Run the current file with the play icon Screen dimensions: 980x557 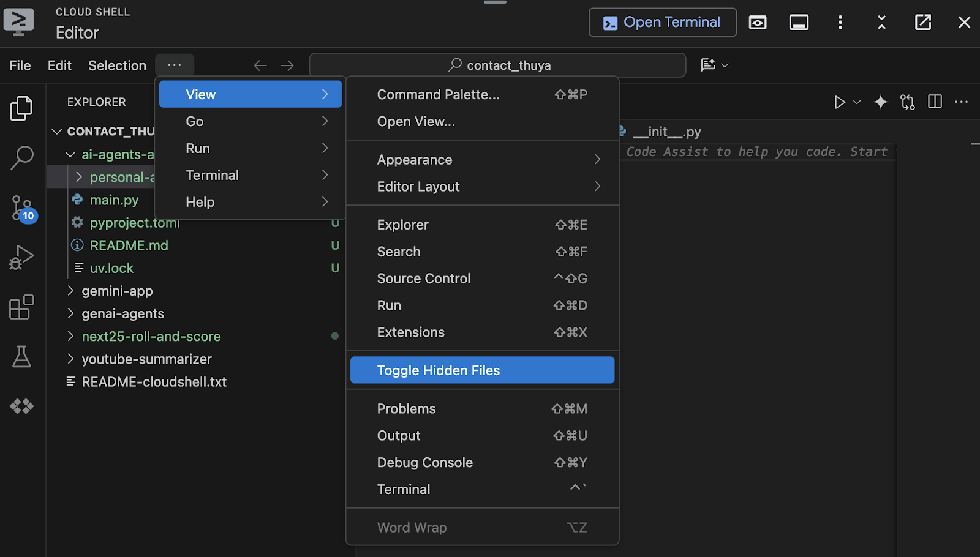tap(839, 102)
